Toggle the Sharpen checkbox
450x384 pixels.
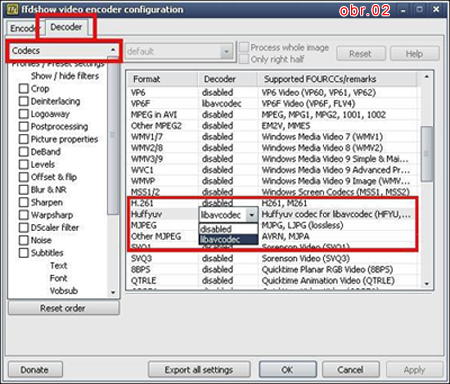coord(24,202)
